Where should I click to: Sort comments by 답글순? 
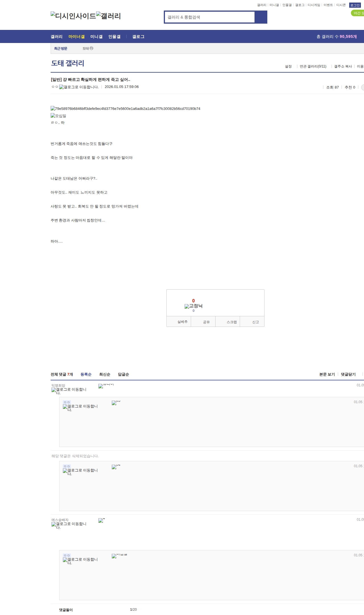pyautogui.click(x=123, y=374)
